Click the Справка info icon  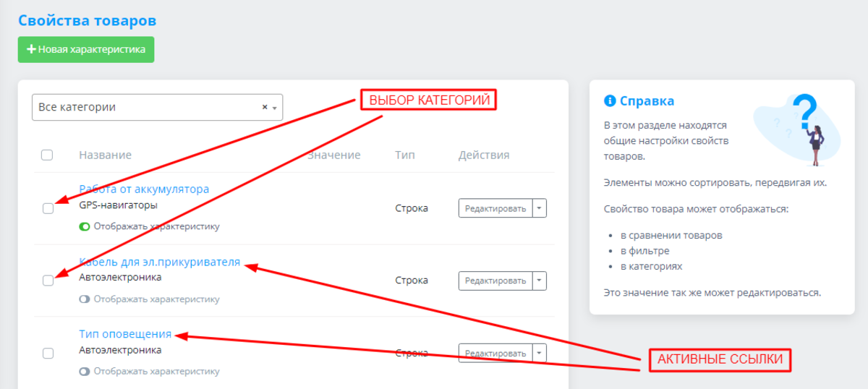610,101
